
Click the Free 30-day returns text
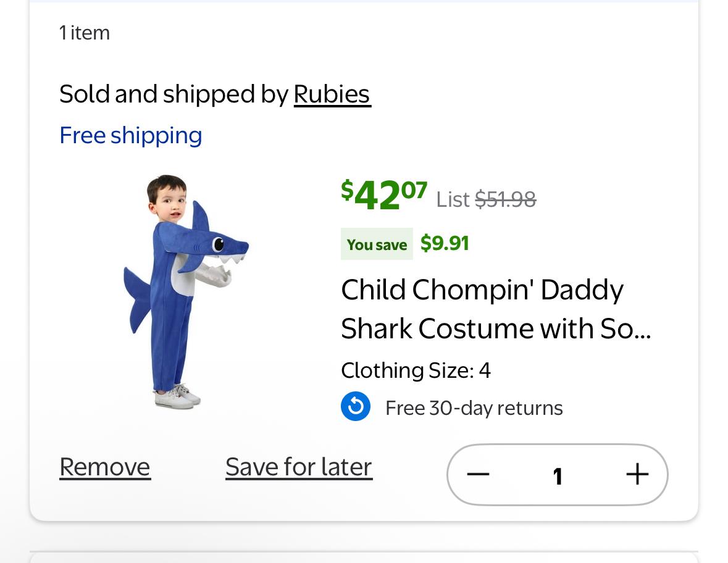click(474, 408)
